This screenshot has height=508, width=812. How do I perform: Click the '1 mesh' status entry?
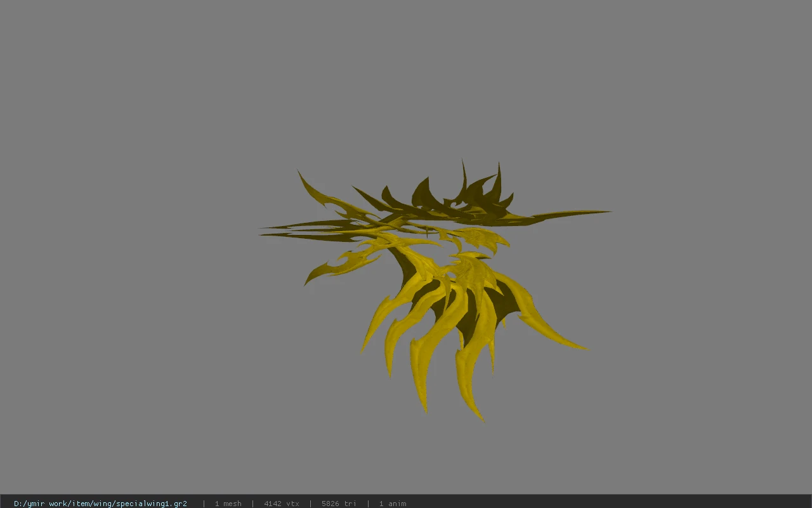[x=228, y=504]
